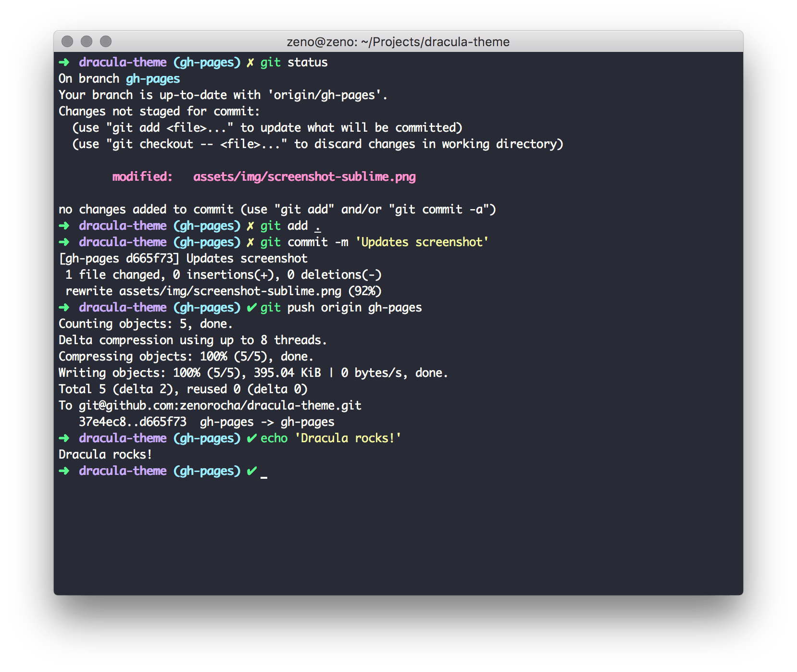
Task: Click the ✔ icon on the last prompt line
Action: click(x=251, y=471)
